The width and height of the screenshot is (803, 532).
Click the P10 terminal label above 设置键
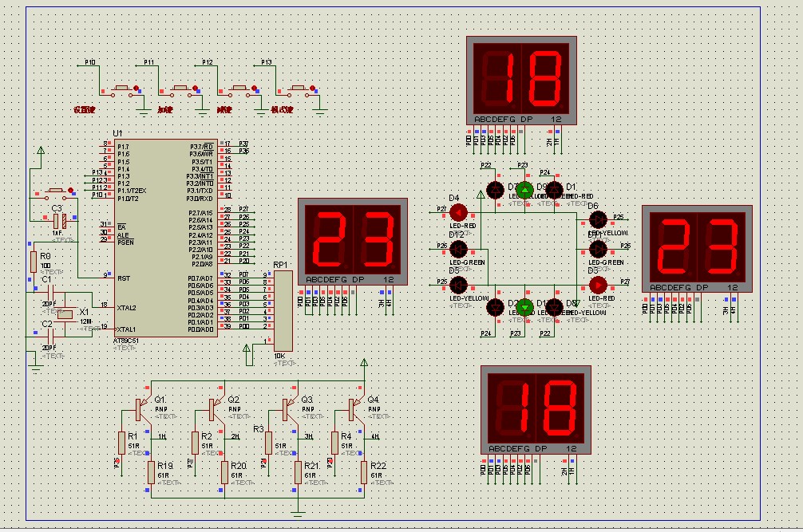[x=90, y=62]
